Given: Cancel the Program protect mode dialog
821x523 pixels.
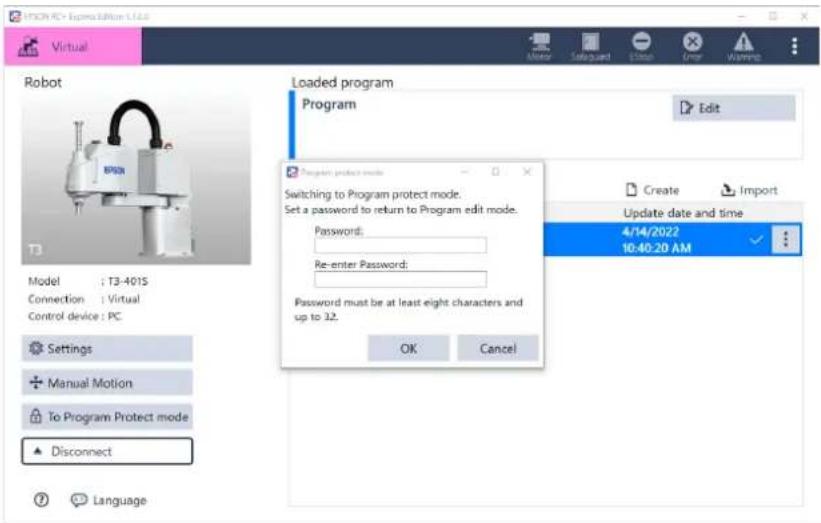Looking at the screenshot, I should 498,348.
